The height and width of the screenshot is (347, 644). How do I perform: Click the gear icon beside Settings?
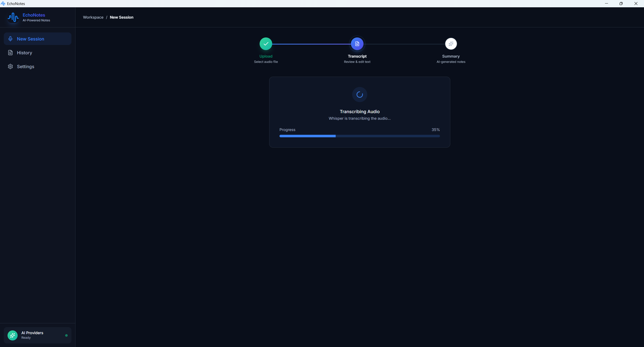10,66
